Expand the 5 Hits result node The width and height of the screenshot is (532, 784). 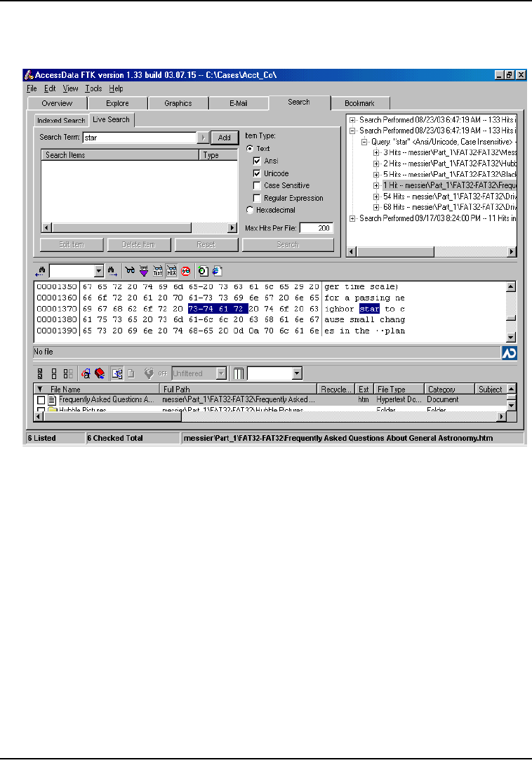pyautogui.click(x=376, y=175)
